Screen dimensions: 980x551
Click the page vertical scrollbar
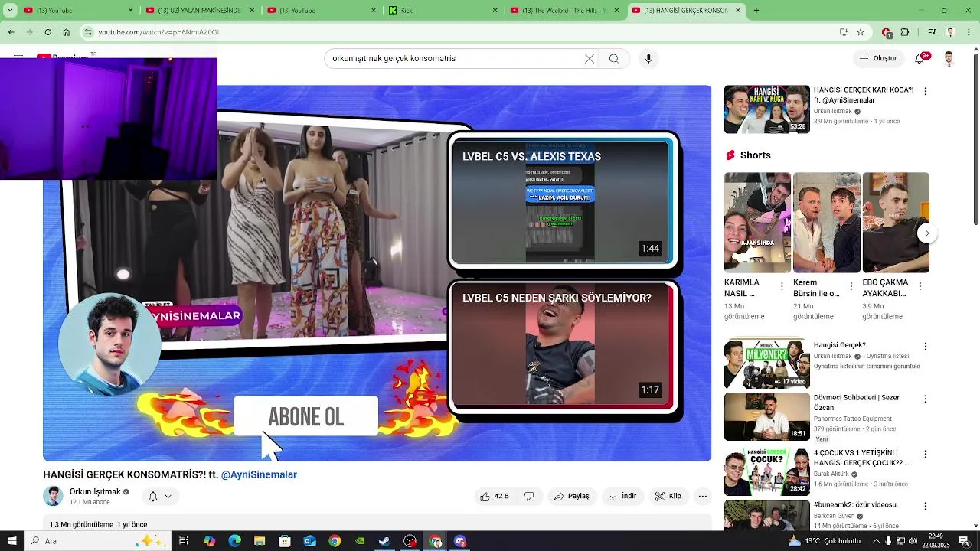tap(975, 138)
